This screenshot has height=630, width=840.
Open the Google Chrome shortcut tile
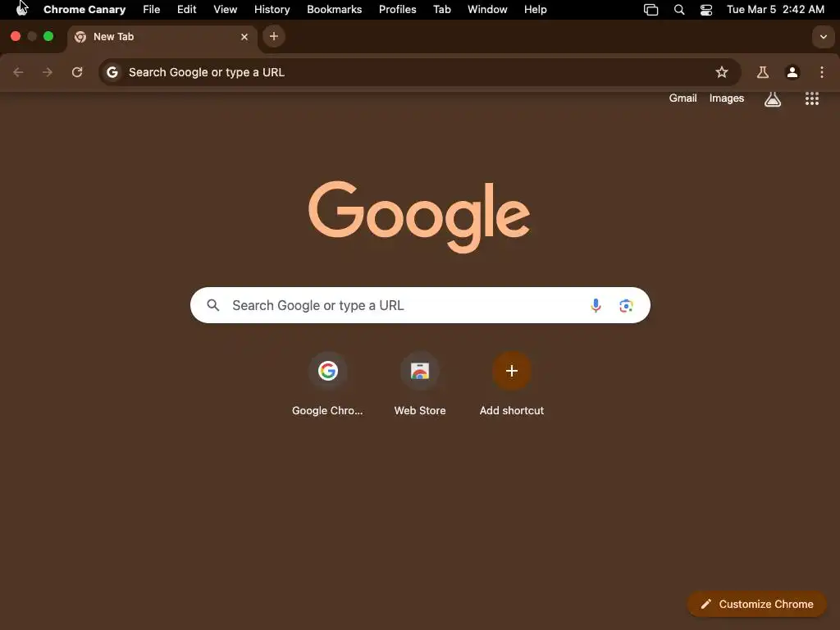[x=327, y=384]
